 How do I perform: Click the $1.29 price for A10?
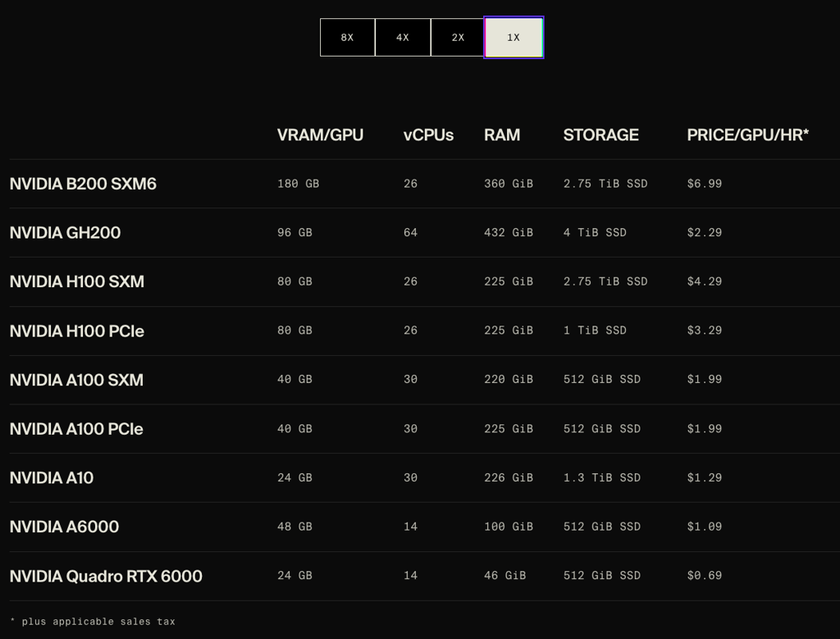705,477
